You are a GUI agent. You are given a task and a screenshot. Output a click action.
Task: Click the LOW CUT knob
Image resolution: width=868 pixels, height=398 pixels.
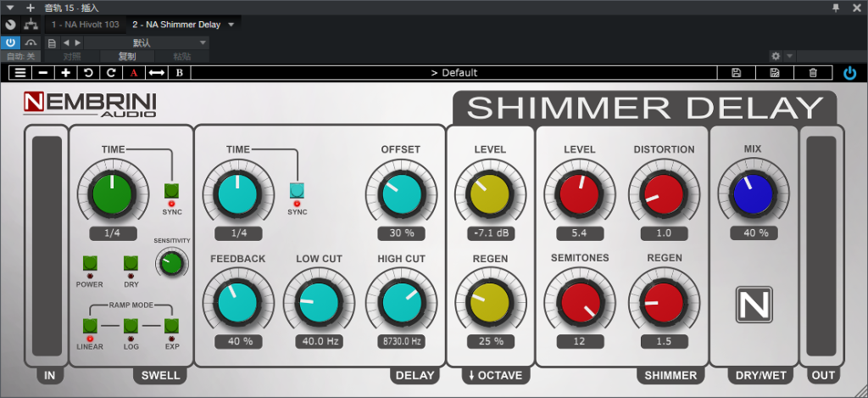319,304
